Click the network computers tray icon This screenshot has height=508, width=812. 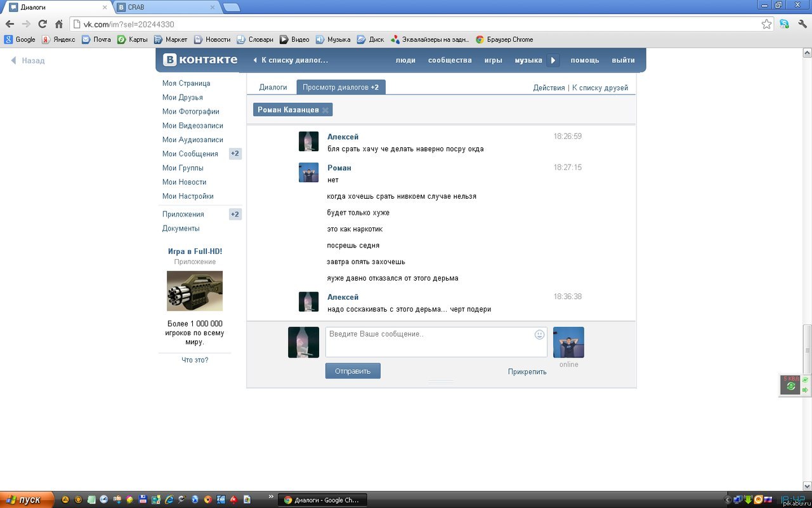click(x=738, y=500)
